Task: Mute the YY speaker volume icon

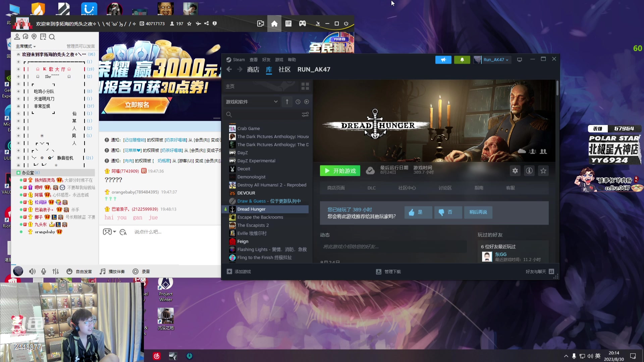Action: tap(32, 271)
